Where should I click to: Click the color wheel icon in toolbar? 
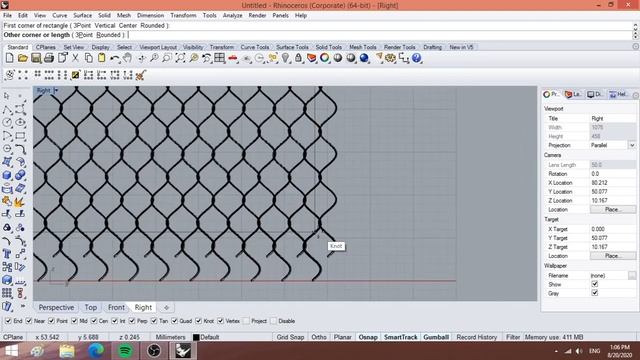click(x=324, y=58)
